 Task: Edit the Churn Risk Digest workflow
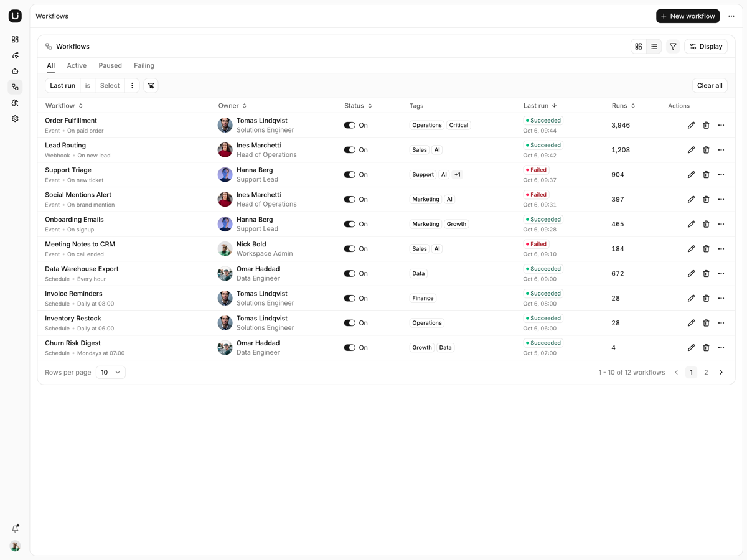(x=691, y=347)
